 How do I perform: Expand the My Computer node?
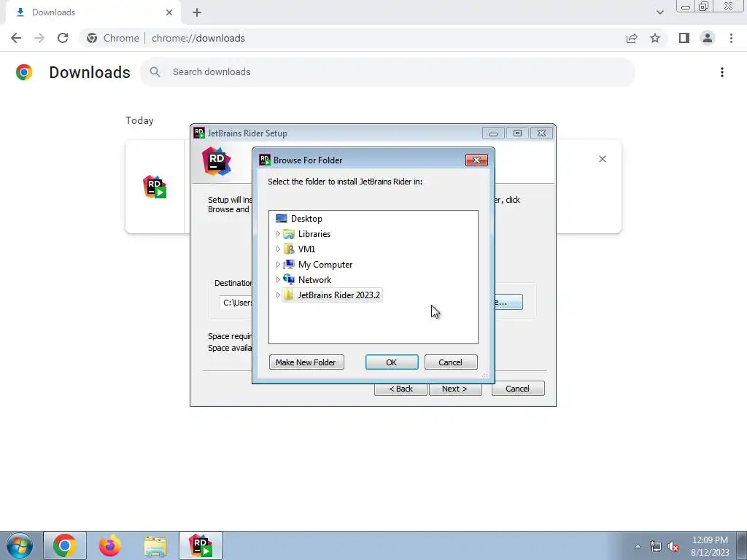click(x=278, y=264)
